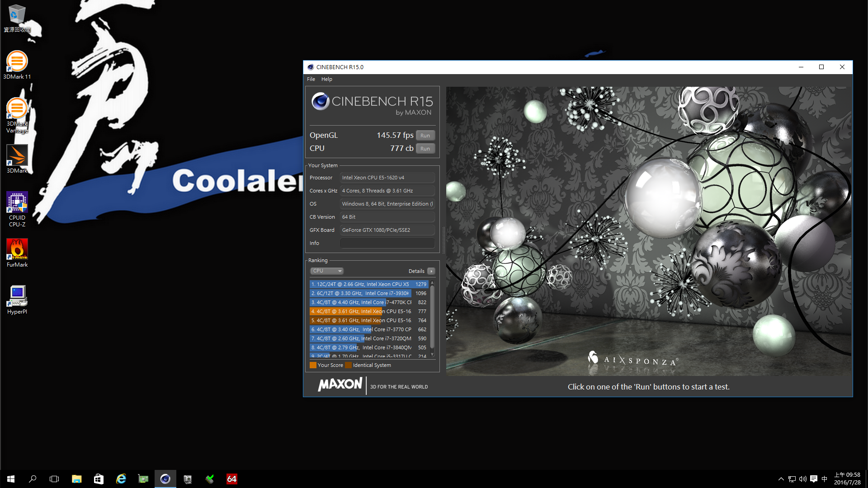Image resolution: width=868 pixels, height=488 pixels.
Task: Select ranking row 7 i7-3720QM 590
Action: click(x=369, y=338)
